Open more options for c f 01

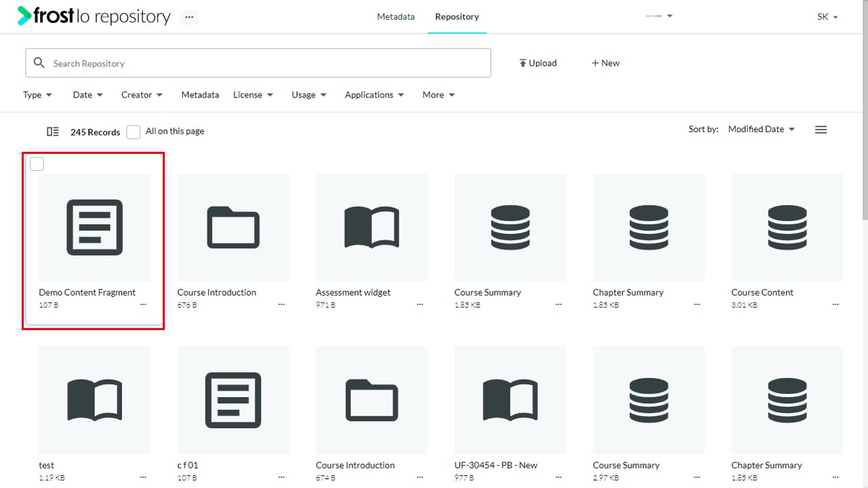(x=281, y=478)
